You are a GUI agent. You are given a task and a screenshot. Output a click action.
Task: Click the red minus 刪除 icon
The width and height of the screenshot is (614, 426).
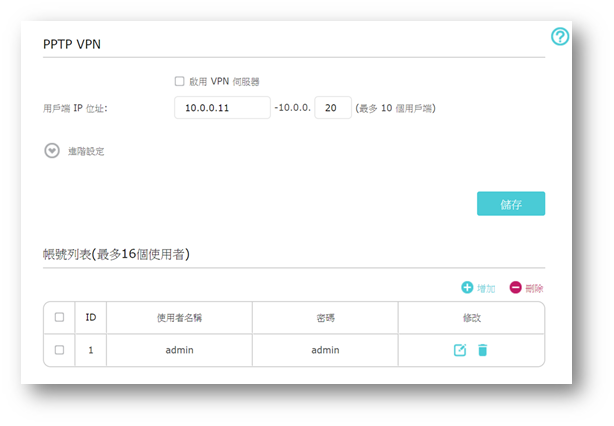(x=516, y=288)
